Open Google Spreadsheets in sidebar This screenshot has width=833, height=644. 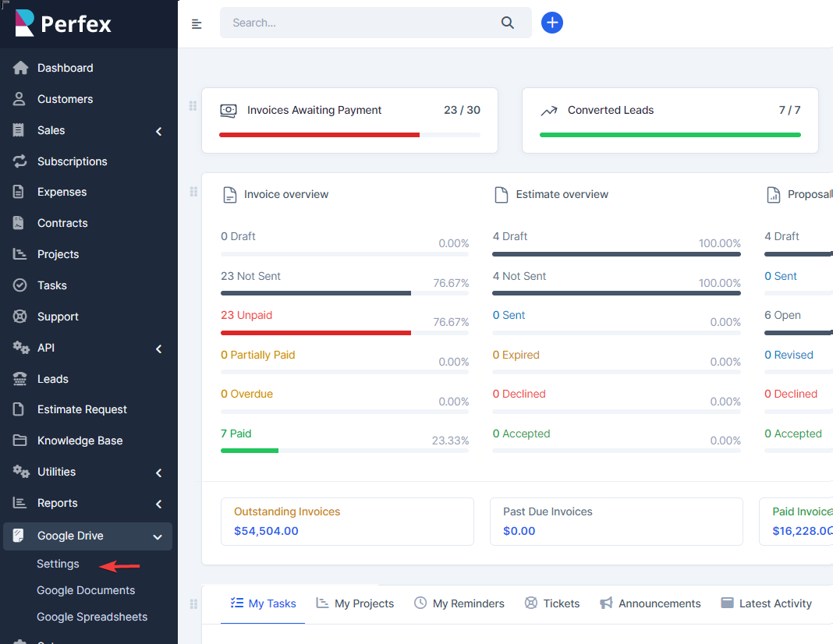pyautogui.click(x=92, y=617)
